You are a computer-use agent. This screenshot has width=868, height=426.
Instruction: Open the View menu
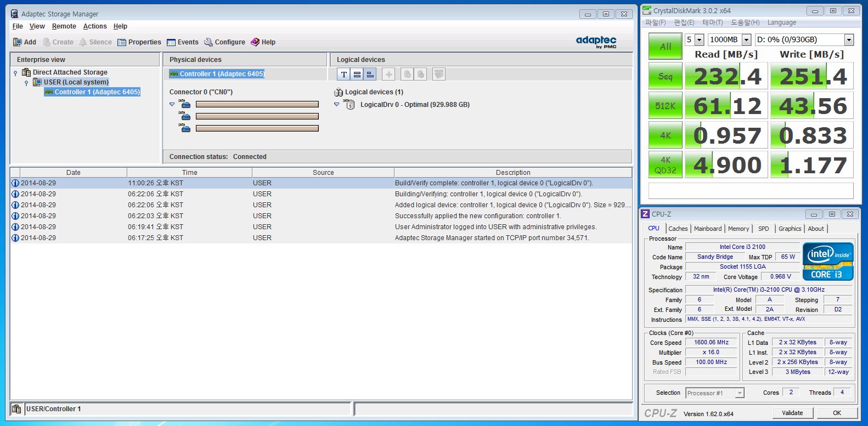pos(37,26)
